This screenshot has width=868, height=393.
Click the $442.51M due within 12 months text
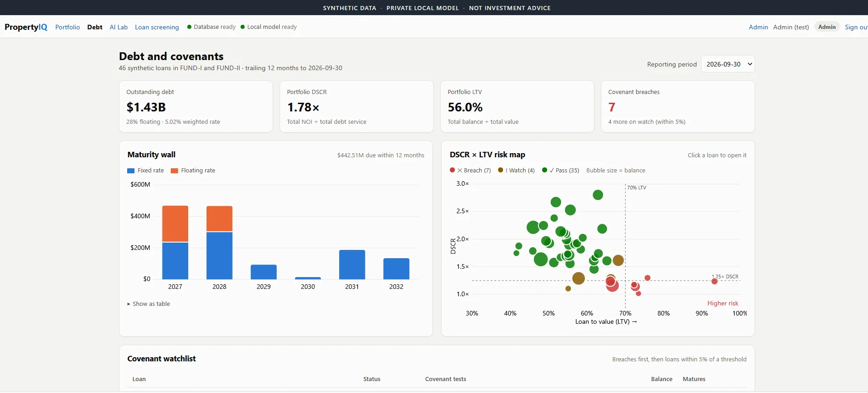click(x=381, y=155)
